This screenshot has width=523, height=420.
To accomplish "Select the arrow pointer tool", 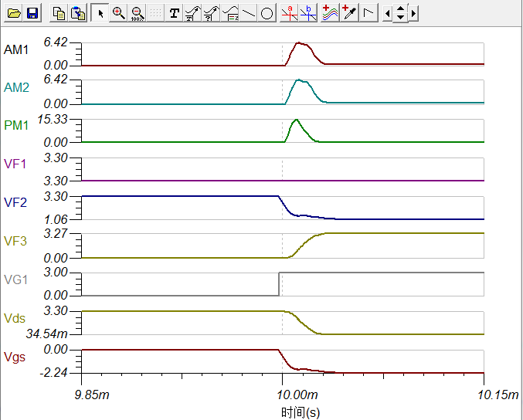I will pyautogui.click(x=100, y=13).
